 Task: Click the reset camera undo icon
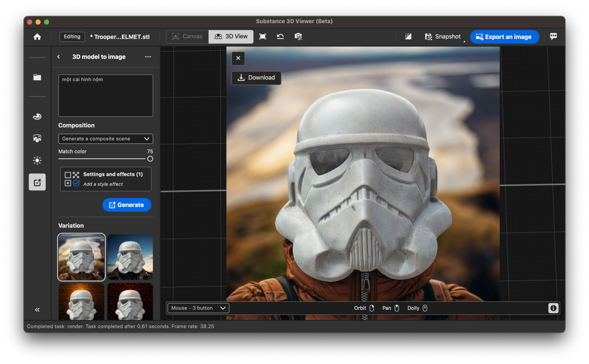coord(280,36)
